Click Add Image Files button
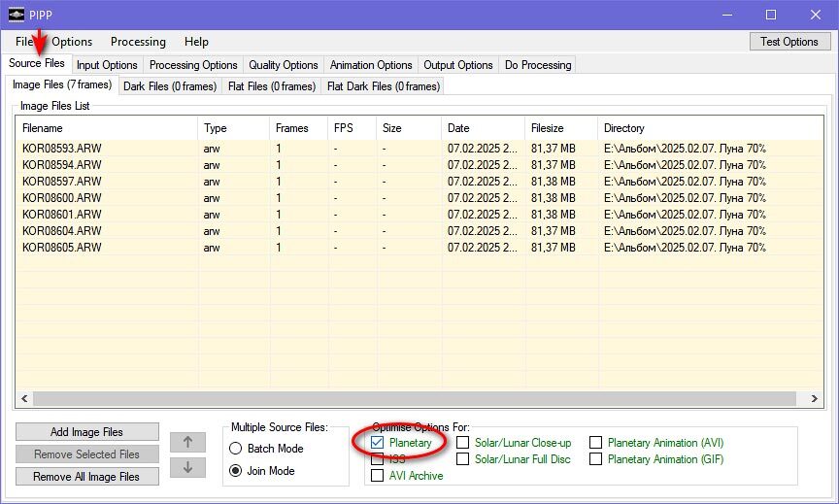 [86, 432]
